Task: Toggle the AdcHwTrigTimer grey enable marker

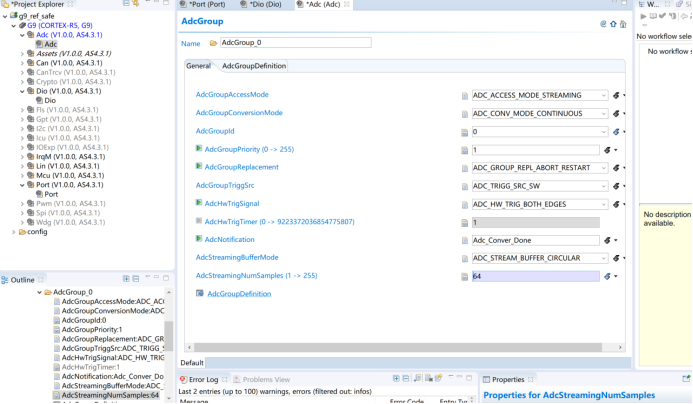Action: 199,221
